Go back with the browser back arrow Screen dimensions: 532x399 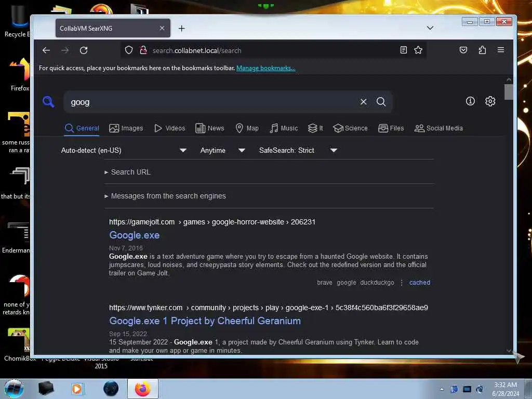pyautogui.click(x=46, y=50)
